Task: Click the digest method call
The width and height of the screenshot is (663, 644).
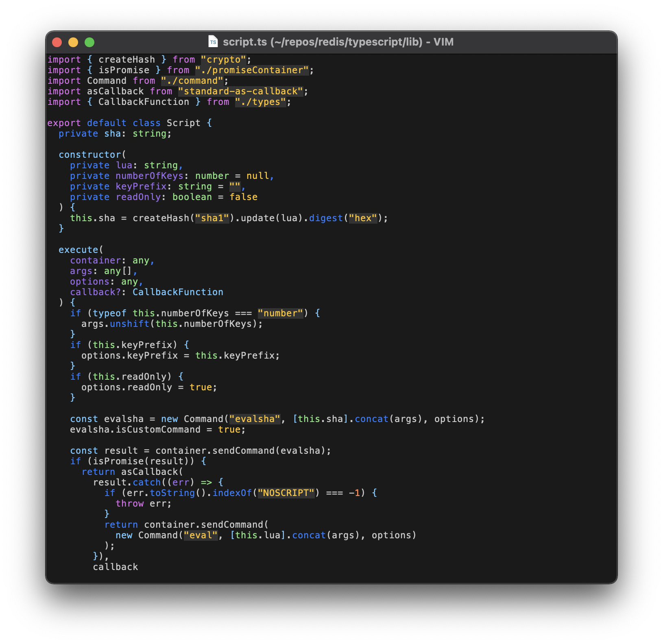Action: point(326,218)
